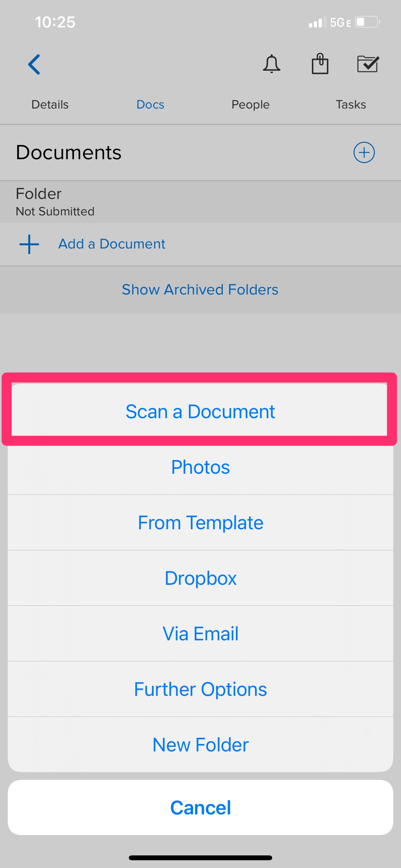
Task: Select the Docs tab
Action: pyautogui.click(x=150, y=104)
